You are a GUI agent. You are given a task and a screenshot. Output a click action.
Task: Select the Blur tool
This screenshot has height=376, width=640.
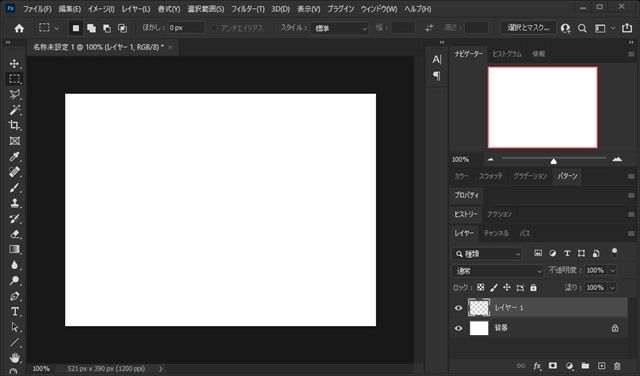click(x=14, y=265)
